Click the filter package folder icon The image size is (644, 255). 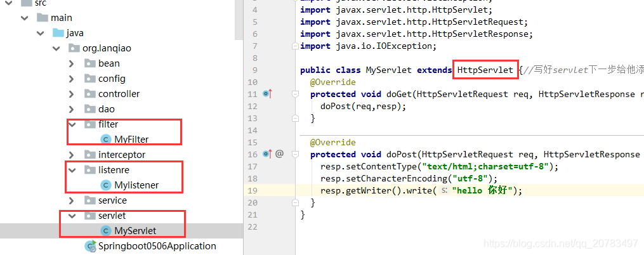click(x=90, y=124)
